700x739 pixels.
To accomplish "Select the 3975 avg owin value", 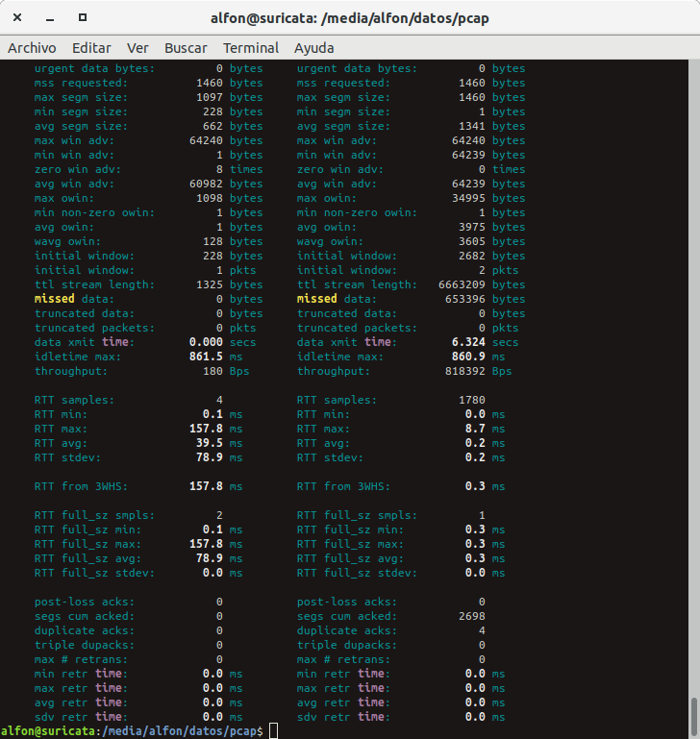I will click(x=472, y=227).
